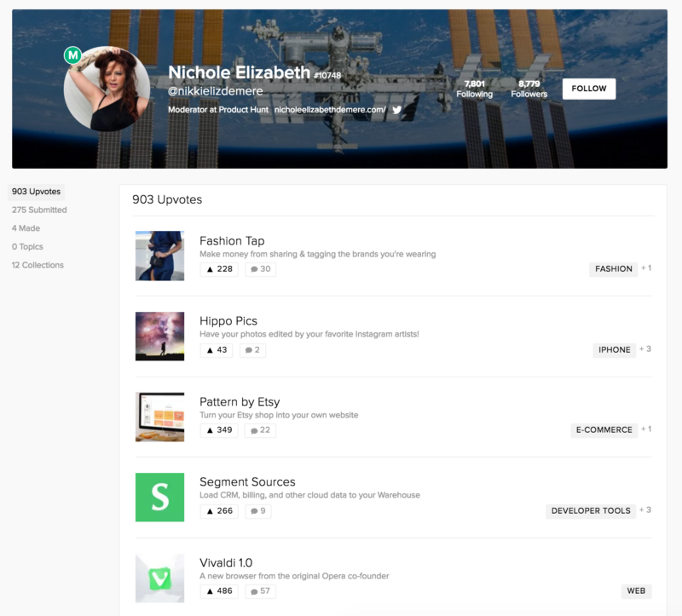Upvote Hippo Pics with the 43 button

[217, 350]
